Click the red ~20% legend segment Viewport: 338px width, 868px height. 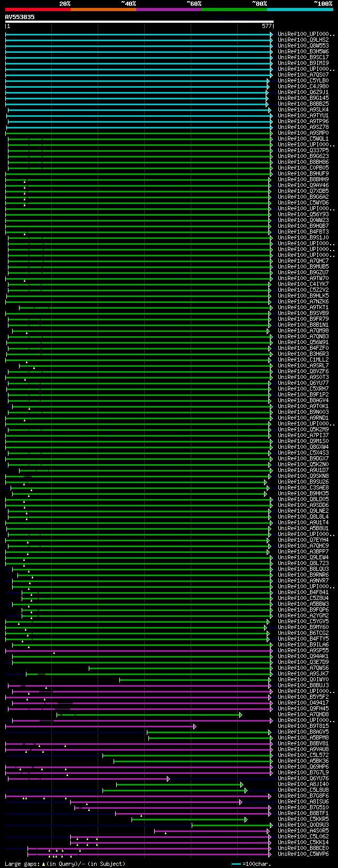[38, 10]
